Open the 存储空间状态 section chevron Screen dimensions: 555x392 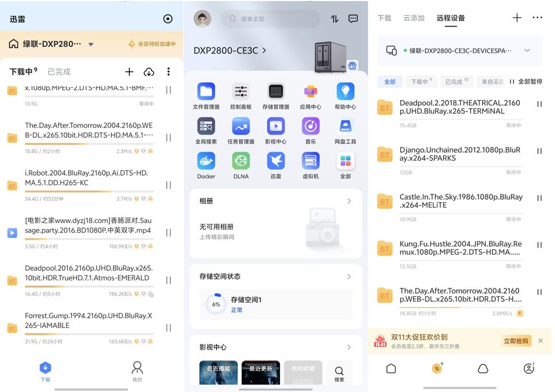(x=349, y=276)
